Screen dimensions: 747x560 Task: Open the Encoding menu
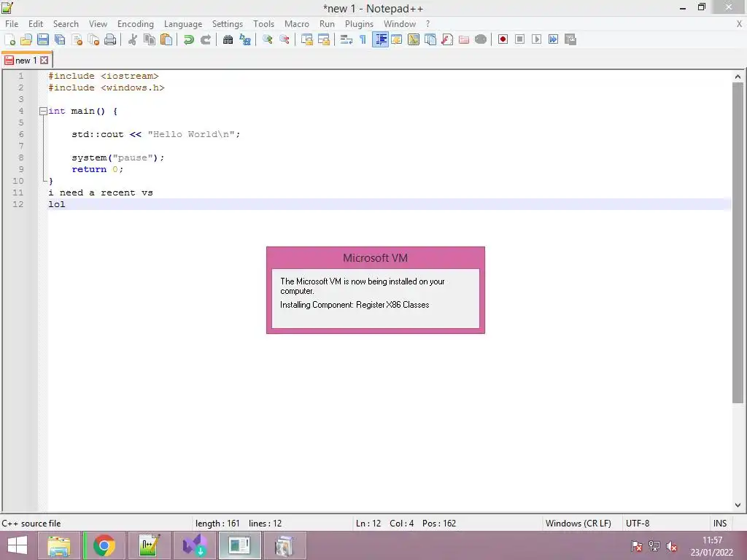click(x=136, y=24)
